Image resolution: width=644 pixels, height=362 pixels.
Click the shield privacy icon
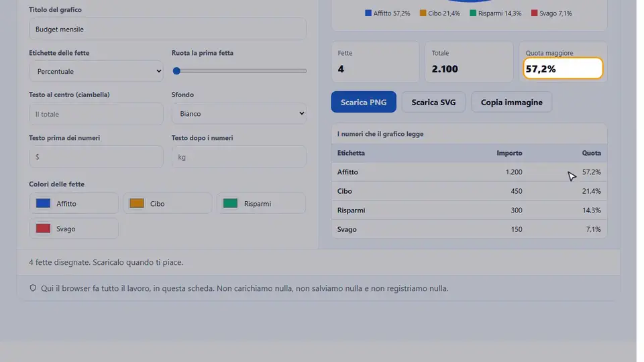pos(33,288)
